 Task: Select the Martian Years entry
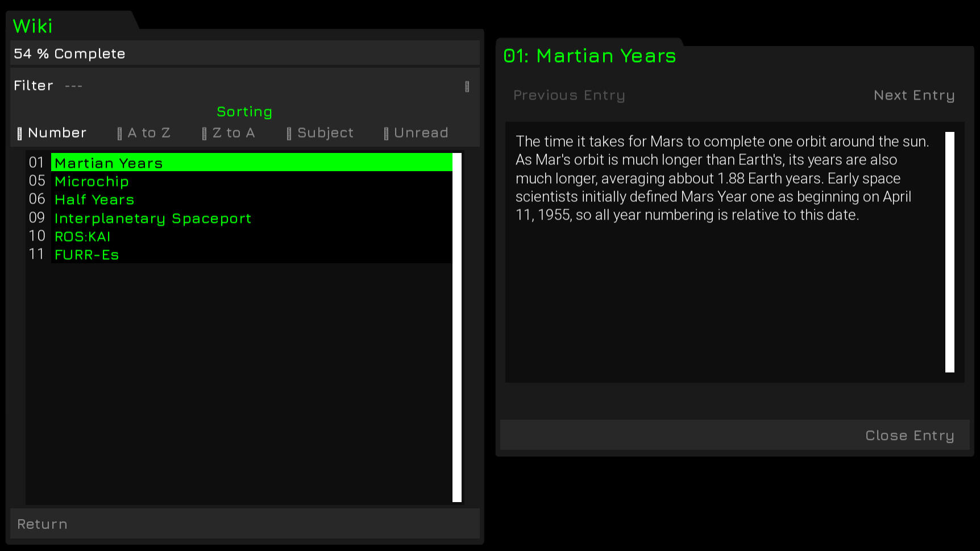tap(251, 163)
